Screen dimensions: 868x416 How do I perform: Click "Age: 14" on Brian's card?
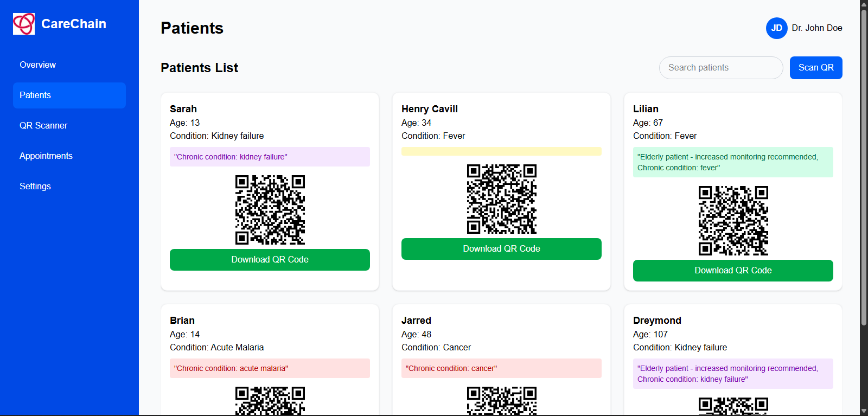(x=185, y=335)
